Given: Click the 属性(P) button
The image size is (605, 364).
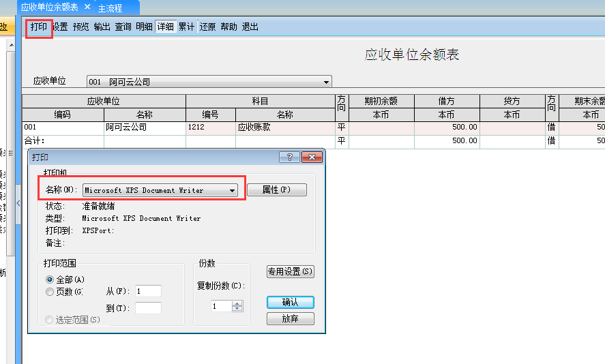Looking at the screenshot, I should (277, 189).
